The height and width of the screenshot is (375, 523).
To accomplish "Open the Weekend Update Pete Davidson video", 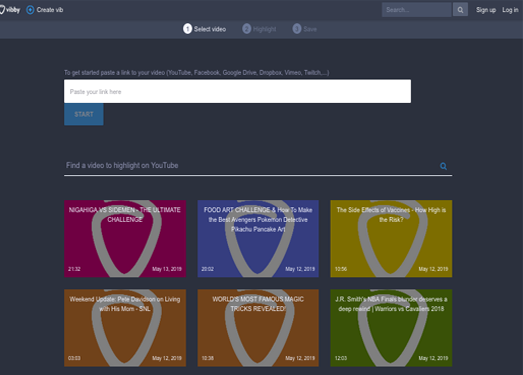I will click(125, 328).
